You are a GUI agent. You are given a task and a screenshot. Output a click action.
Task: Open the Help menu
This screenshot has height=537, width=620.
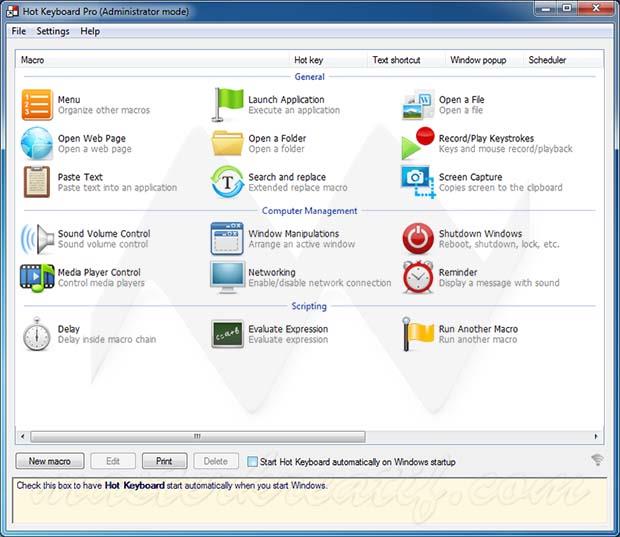pos(90,31)
